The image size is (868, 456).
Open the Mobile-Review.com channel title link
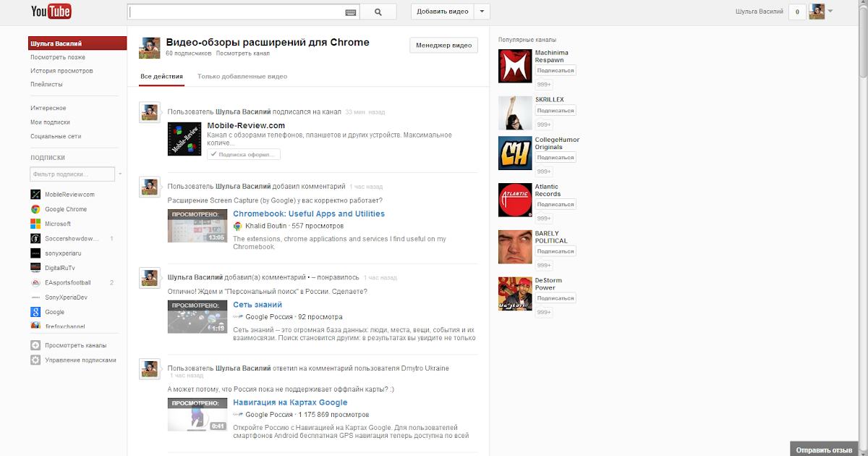pyautogui.click(x=246, y=125)
